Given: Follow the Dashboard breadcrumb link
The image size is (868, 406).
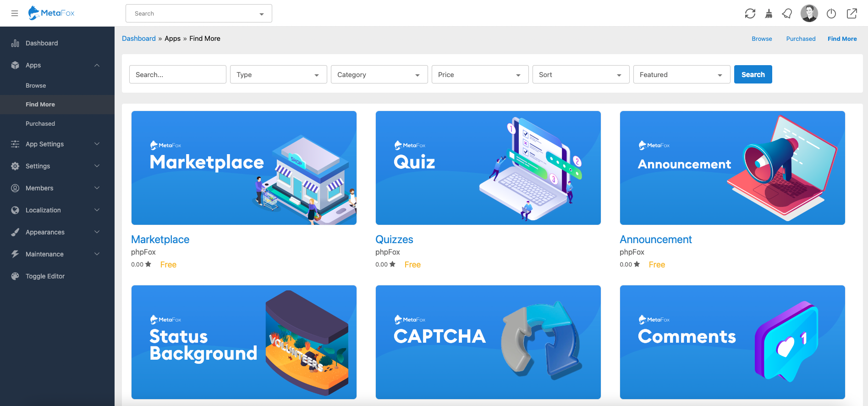Looking at the screenshot, I should 139,39.
